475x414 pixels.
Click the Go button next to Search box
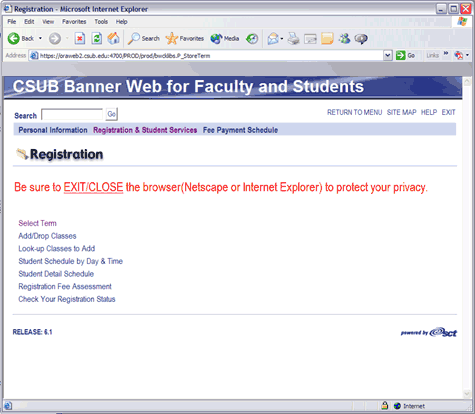112,114
